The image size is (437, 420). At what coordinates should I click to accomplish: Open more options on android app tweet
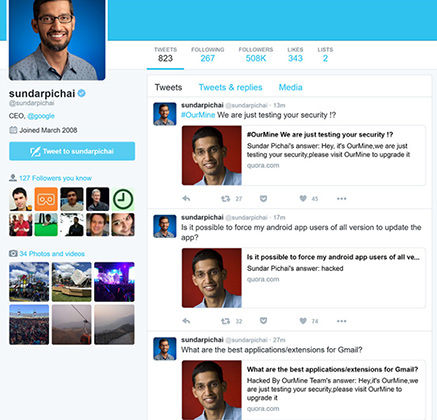(342, 321)
